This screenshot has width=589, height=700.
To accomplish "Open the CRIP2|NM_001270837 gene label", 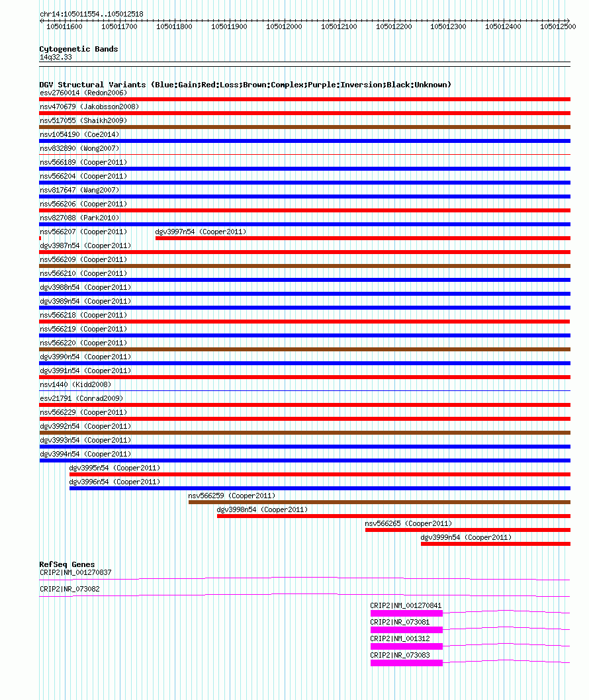I will pyautogui.click(x=75, y=572).
